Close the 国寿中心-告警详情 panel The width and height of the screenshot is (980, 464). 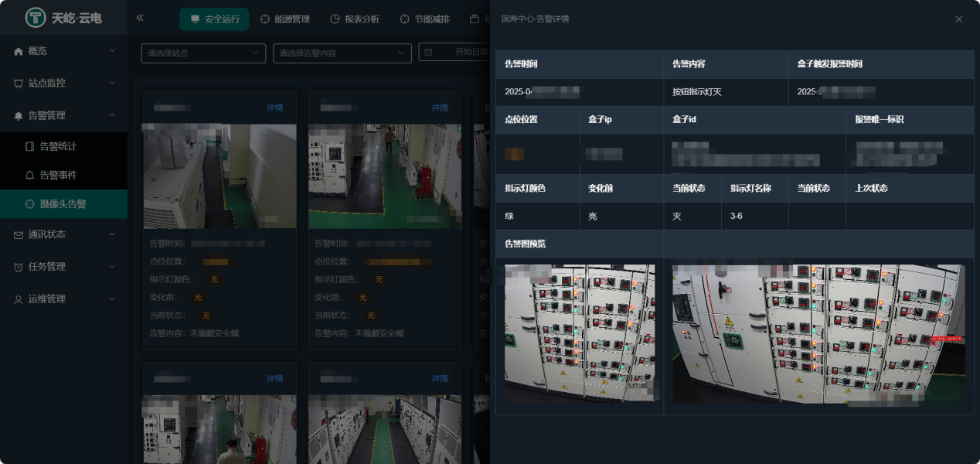point(958,19)
